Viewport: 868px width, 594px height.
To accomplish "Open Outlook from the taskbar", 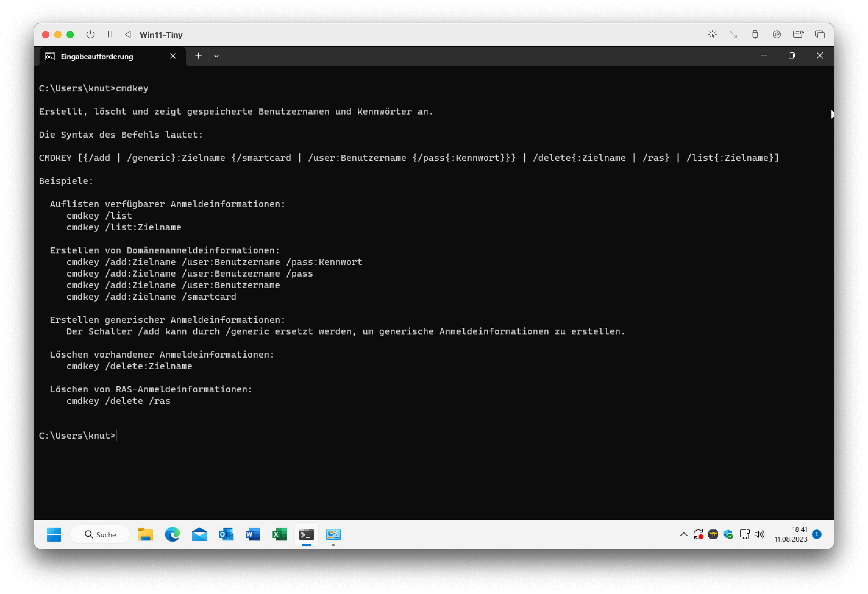I will pyautogui.click(x=226, y=534).
